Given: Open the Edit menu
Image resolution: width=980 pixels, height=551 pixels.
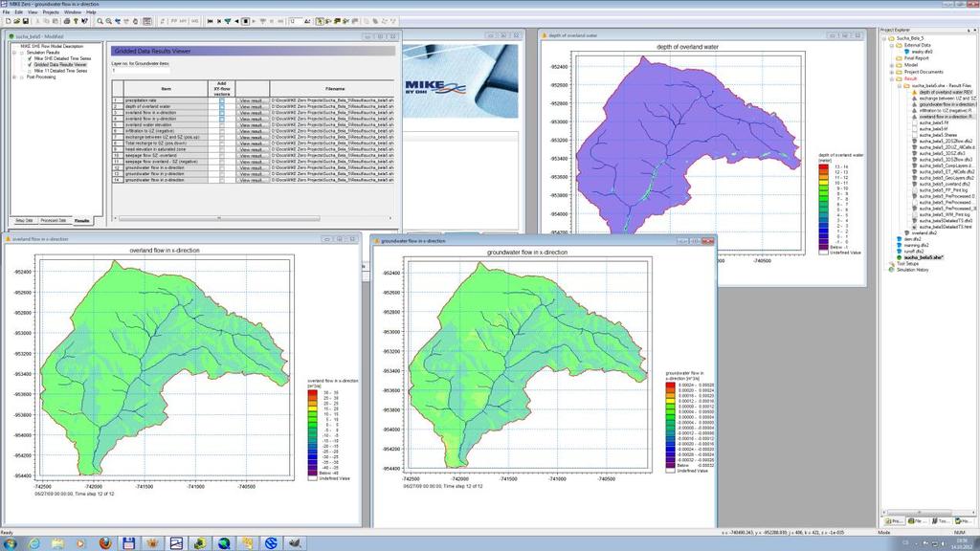Looking at the screenshot, I should click(x=19, y=12).
